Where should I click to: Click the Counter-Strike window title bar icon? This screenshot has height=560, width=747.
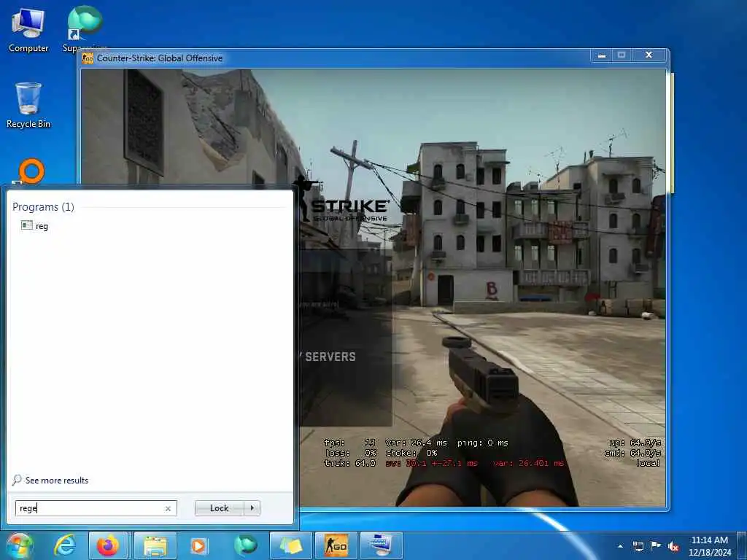pos(88,58)
